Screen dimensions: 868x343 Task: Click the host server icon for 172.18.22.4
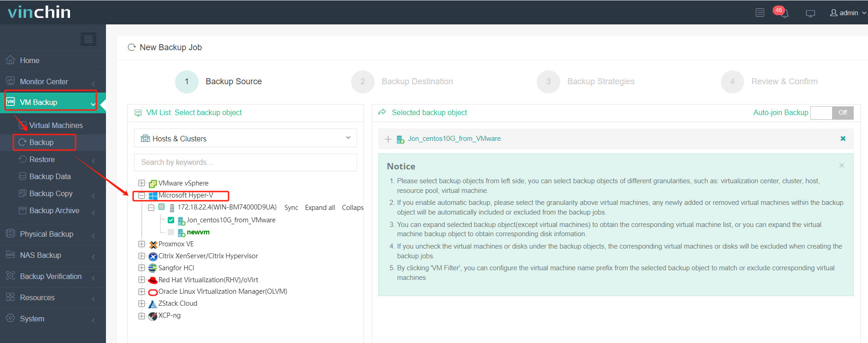coord(172,208)
